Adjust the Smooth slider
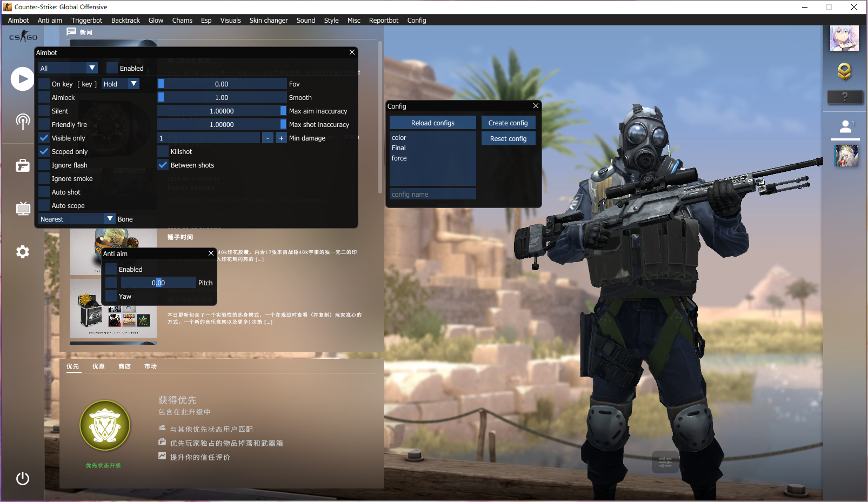This screenshot has height=502, width=868. 222,97
